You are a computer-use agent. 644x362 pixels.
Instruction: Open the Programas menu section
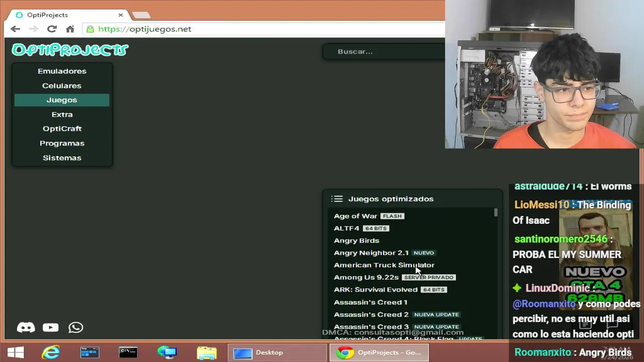62,143
